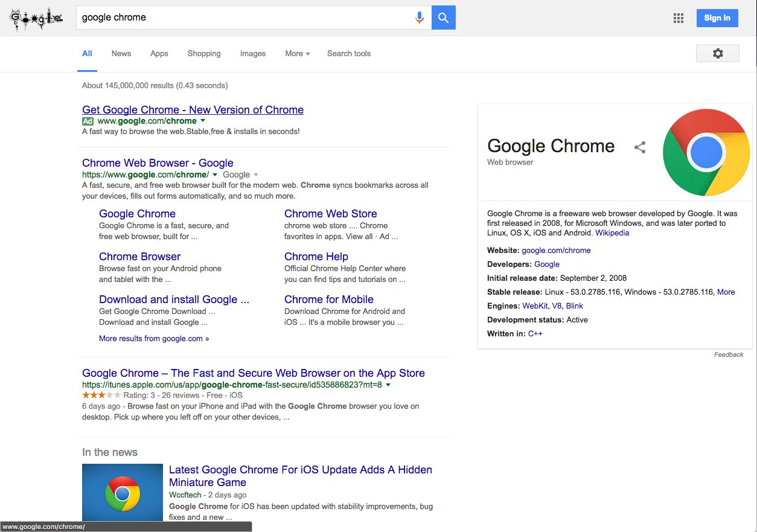Click the Feedback link below knowledge panel

[729, 354]
